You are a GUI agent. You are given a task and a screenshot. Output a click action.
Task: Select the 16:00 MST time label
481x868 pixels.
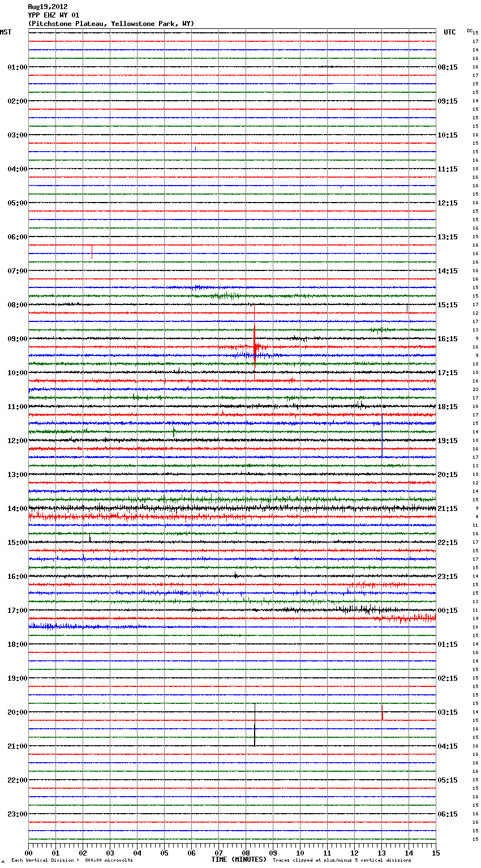[x=17, y=577]
